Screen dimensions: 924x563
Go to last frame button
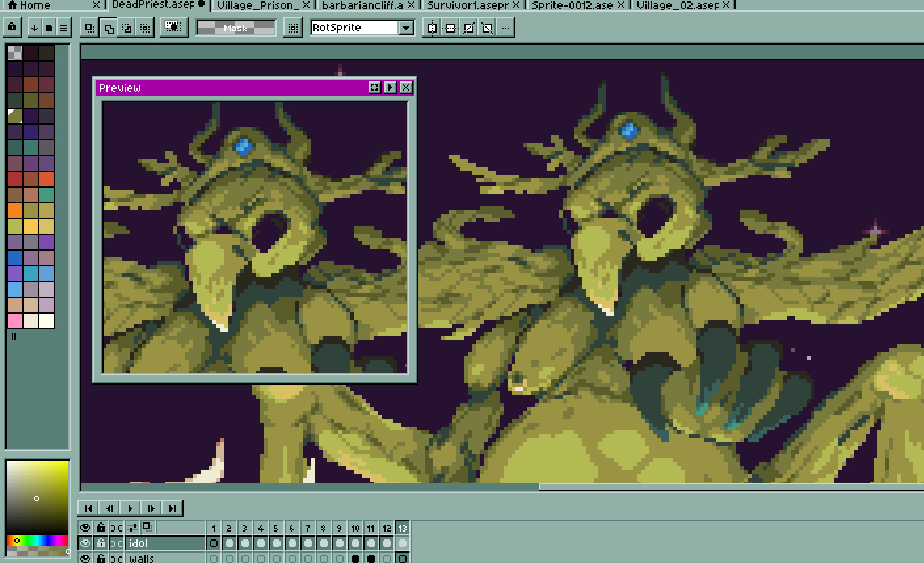pyautogui.click(x=172, y=508)
